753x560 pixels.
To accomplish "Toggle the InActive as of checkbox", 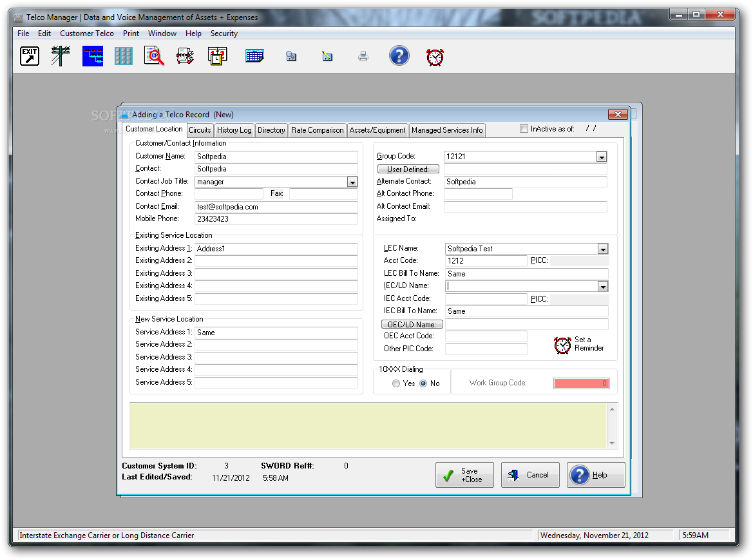I will [x=524, y=129].
